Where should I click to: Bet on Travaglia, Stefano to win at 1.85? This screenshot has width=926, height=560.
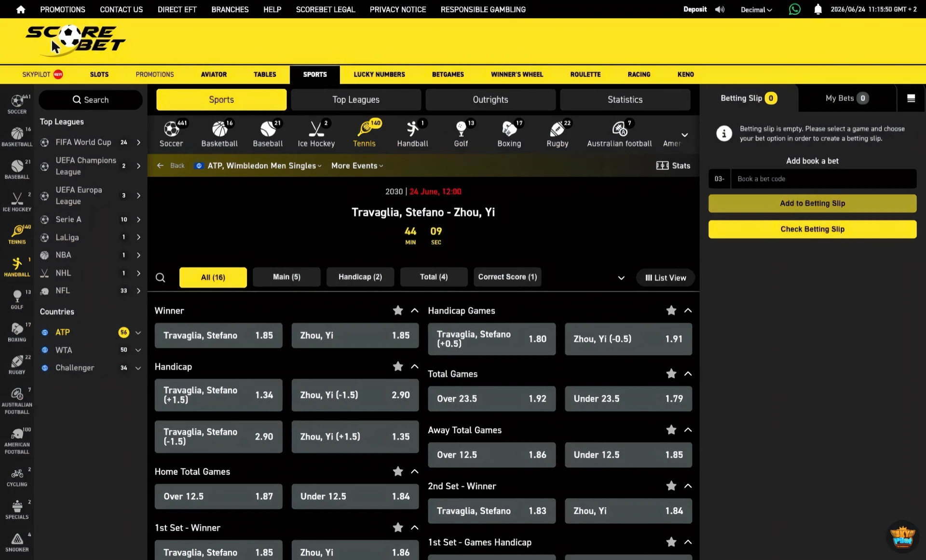[218, 335]
